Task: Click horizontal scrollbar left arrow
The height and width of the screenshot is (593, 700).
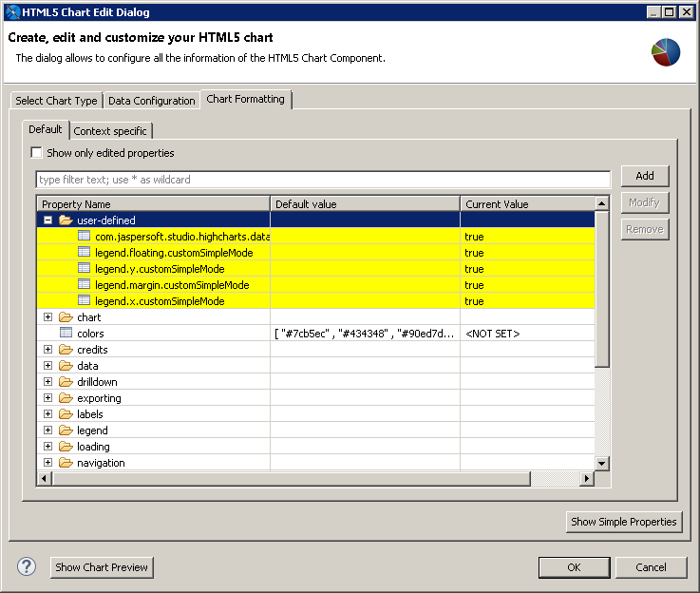Action: pyautogui.click(x=44, y=479)
